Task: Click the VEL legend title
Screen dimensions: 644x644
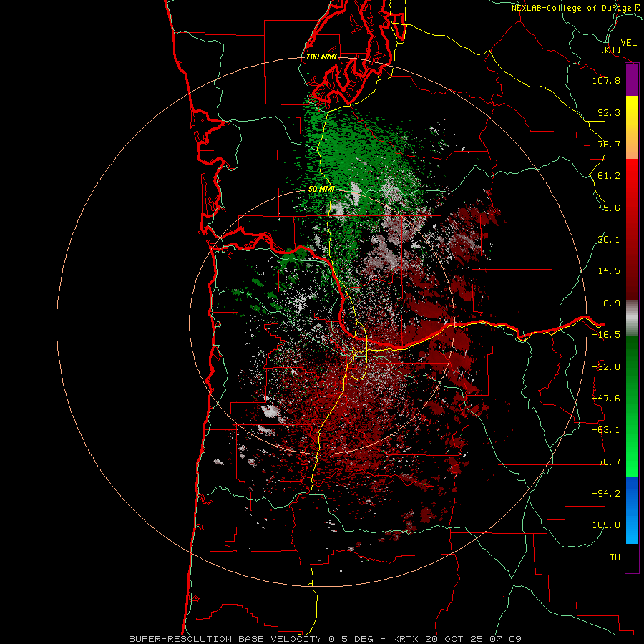Action: coord(628,43)
